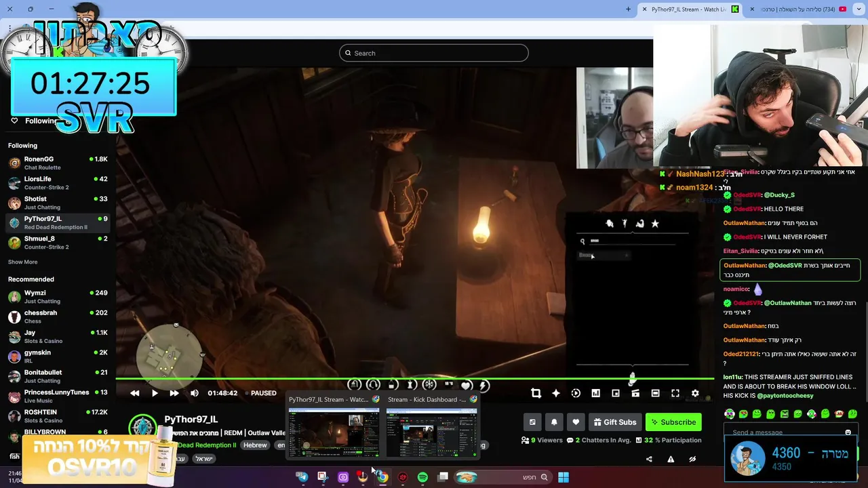Viewport: 868px width, 488px height.
Task: Open Wymzi recommended channel
Action: pyautogui.click(x=58, y=297)
